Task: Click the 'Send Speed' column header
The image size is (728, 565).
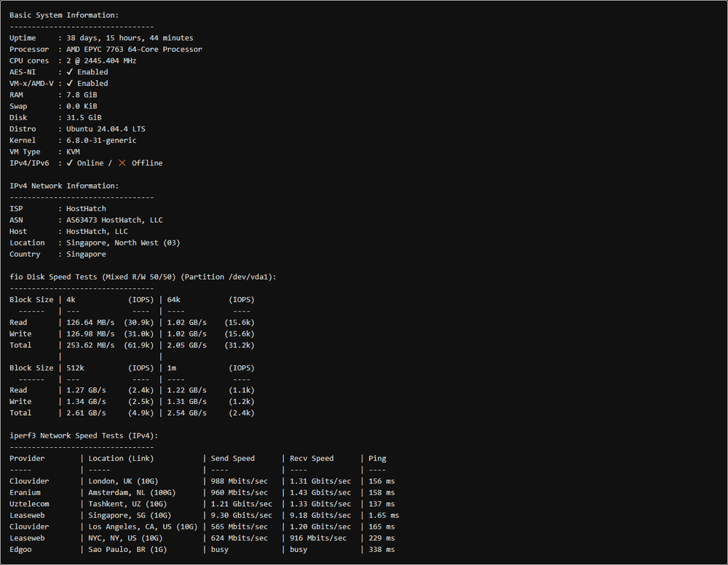Action: [233, 458]
